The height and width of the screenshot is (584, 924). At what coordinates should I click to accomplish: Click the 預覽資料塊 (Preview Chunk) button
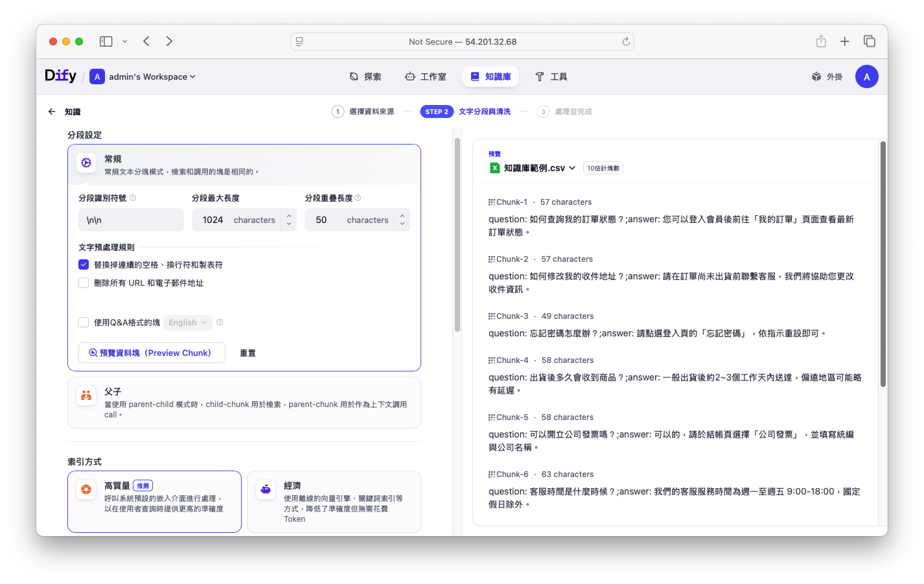(152, 353)
